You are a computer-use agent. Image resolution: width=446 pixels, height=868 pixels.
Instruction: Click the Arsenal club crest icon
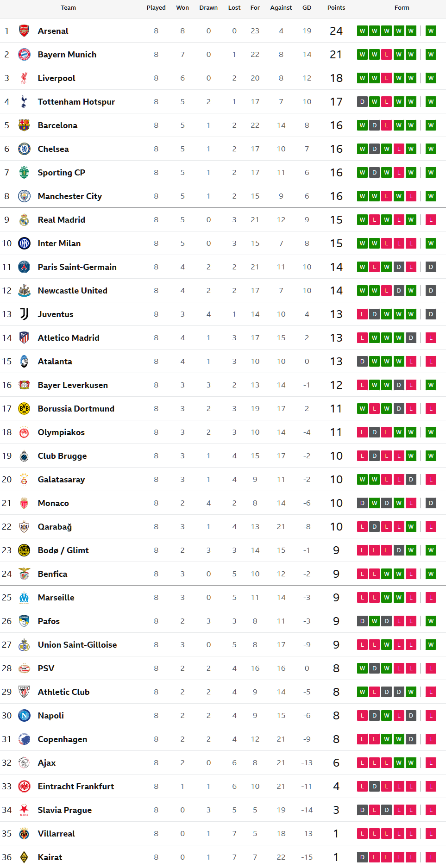(24, 31)
